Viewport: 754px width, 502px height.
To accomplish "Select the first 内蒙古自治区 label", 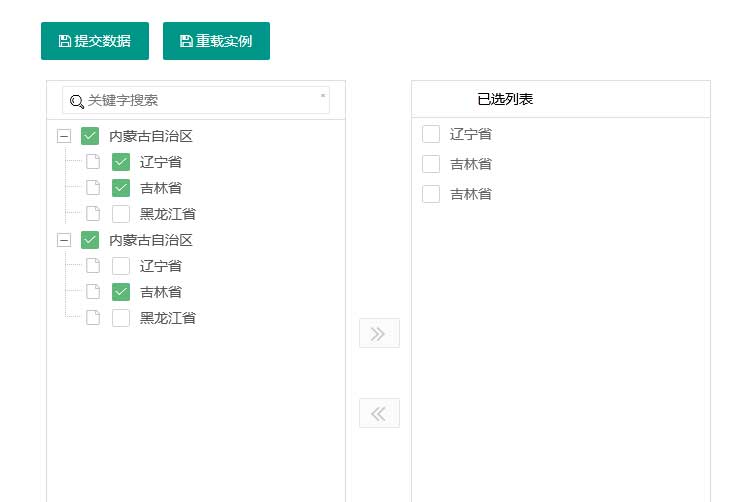I will 151,136.
